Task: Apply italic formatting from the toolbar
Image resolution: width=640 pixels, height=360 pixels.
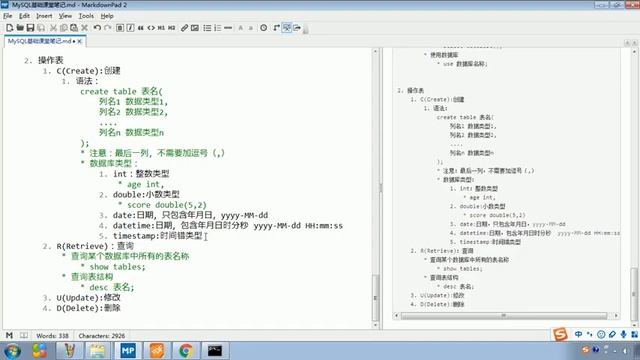Action: tap(130, 28)
